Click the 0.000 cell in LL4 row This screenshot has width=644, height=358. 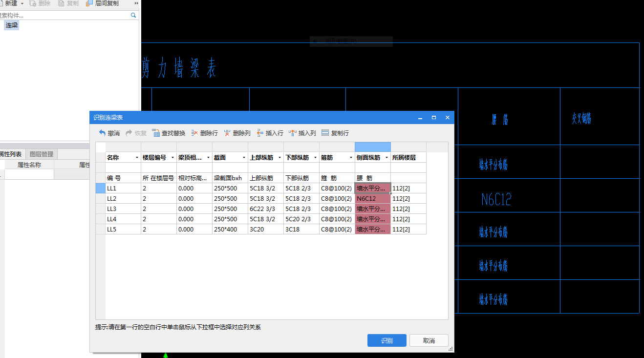coord(194,219)
